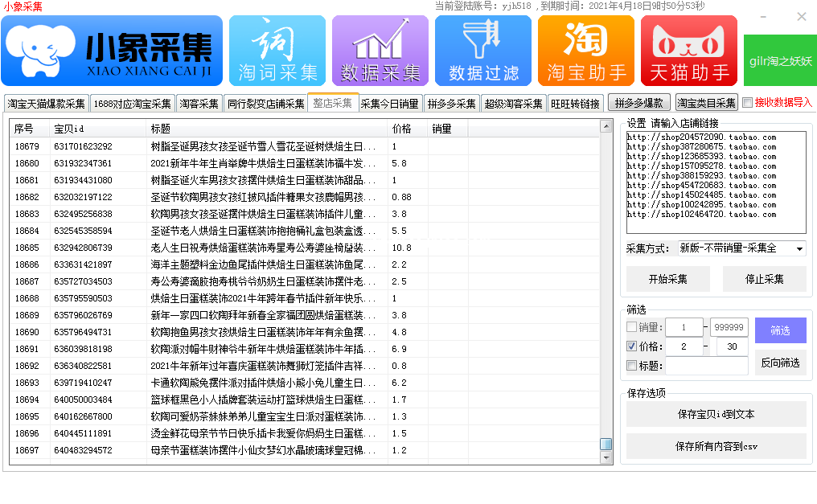817x504 pixels.
Task: Click the 销量 maximum field showing 999999
Action: 729,327
